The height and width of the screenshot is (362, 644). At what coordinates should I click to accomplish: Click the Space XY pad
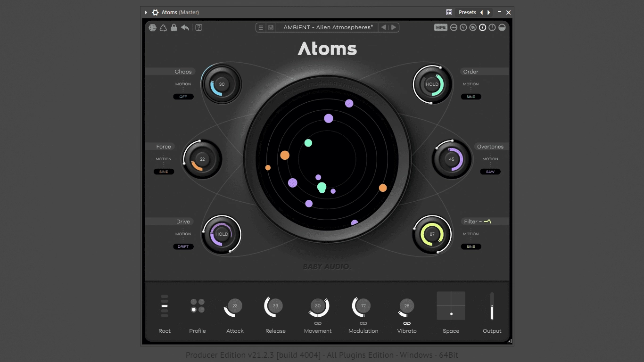[451, 306]
